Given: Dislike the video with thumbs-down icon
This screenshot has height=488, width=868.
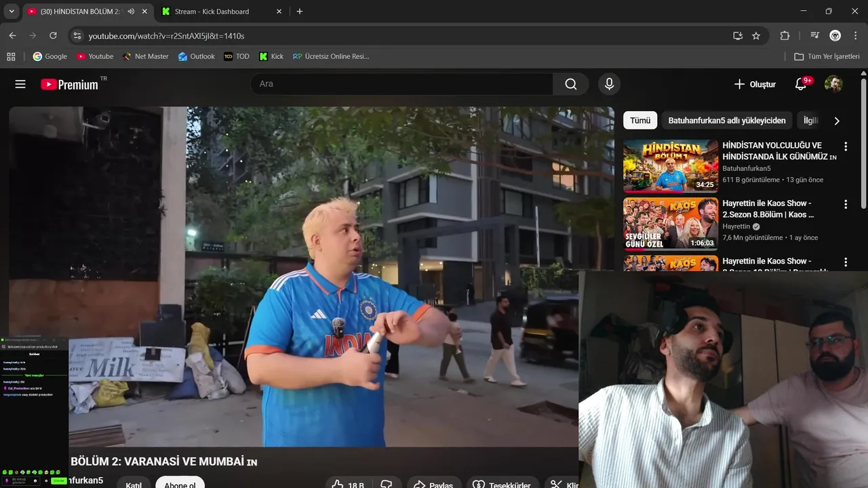Looking at the screenshot, I should pos(387,485).
